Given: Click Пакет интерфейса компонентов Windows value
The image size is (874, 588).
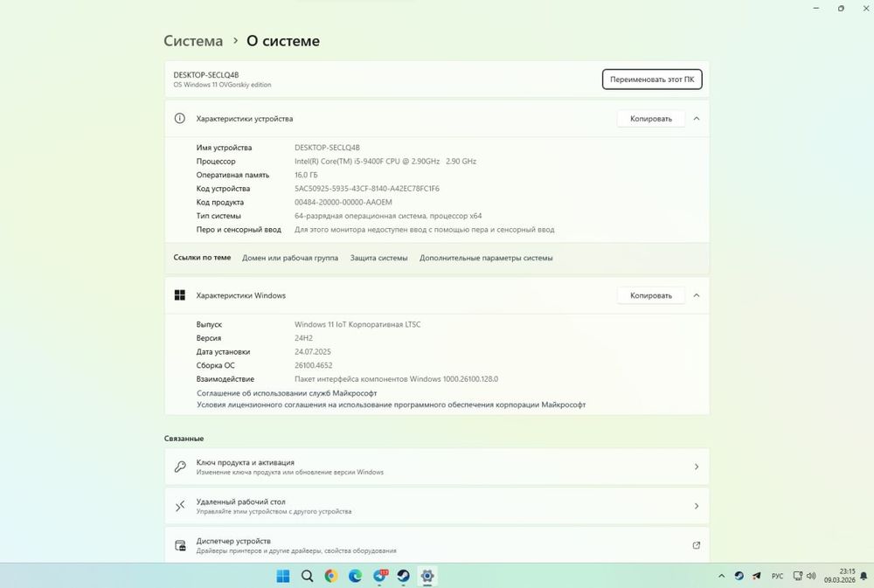Looking at the screenshot, I should pos(396,379).
